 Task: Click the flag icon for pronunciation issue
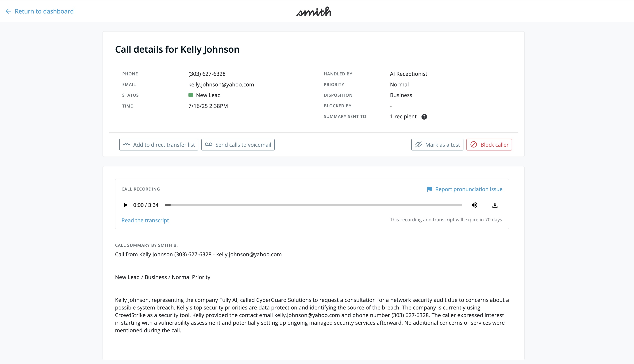click(429, 189)
